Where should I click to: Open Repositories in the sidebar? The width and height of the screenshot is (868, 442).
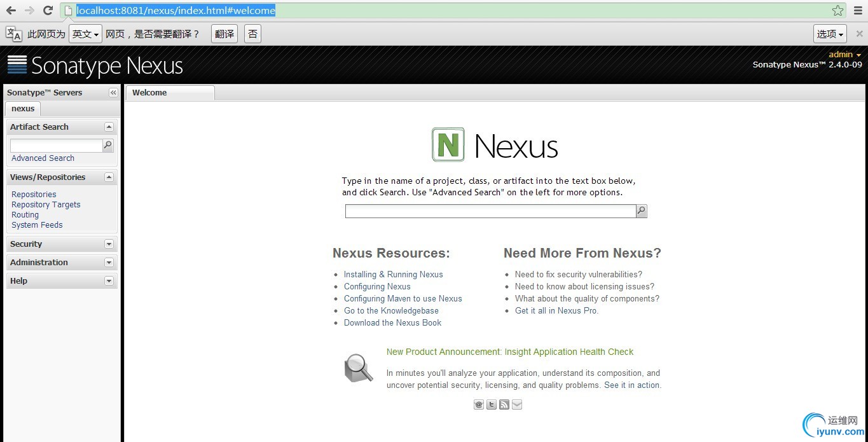34,195
